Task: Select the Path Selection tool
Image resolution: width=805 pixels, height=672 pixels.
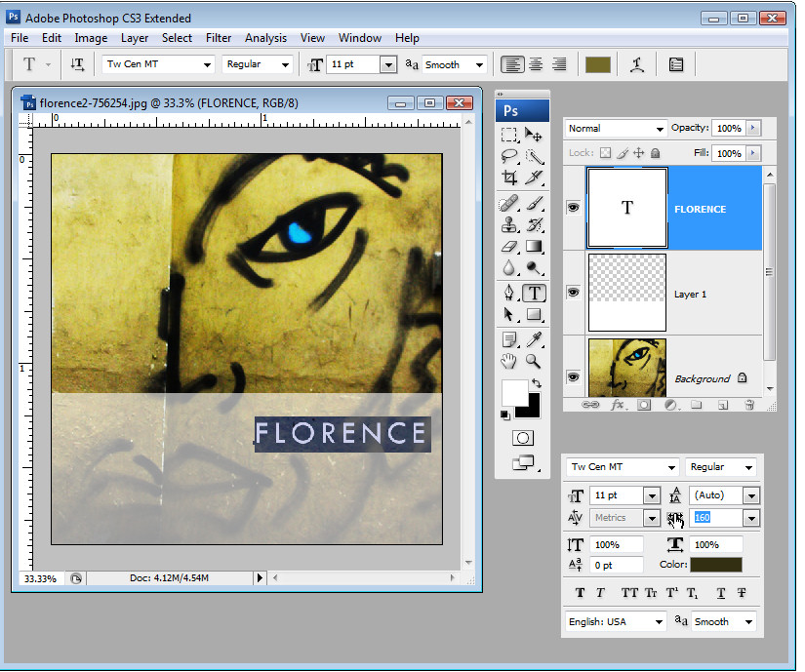Action: [508, 314]
